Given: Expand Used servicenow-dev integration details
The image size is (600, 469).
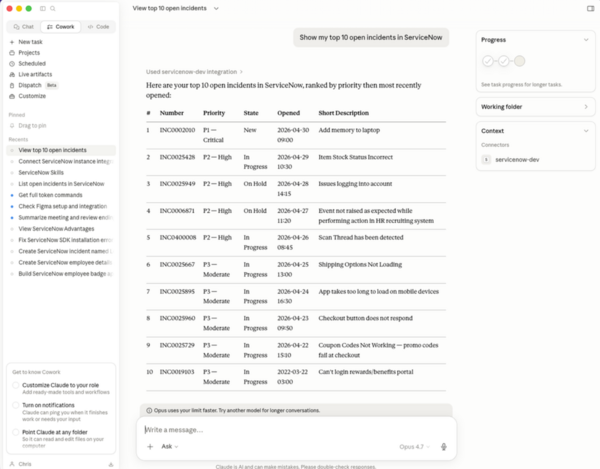Looking at the screenshot, I should coord(194,72).
